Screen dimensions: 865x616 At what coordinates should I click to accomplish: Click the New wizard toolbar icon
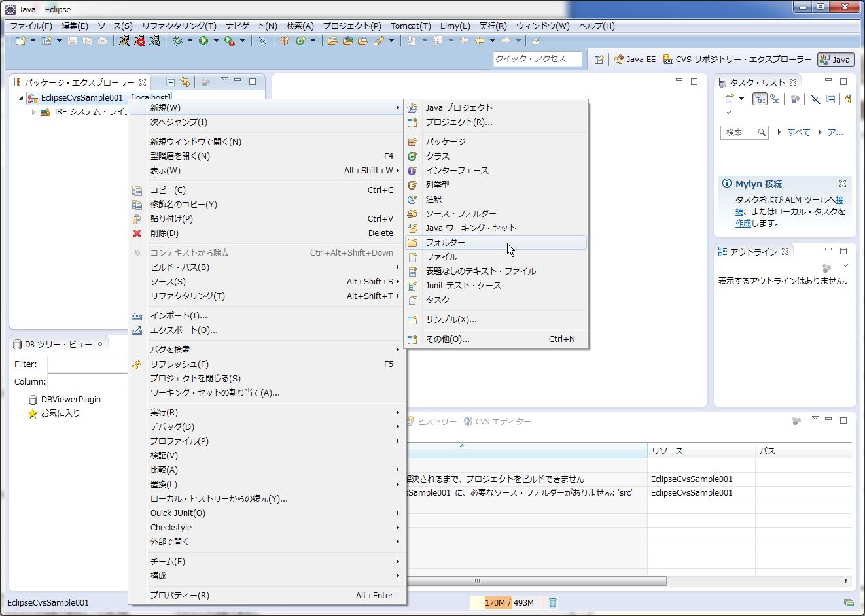tap(20, 41)
